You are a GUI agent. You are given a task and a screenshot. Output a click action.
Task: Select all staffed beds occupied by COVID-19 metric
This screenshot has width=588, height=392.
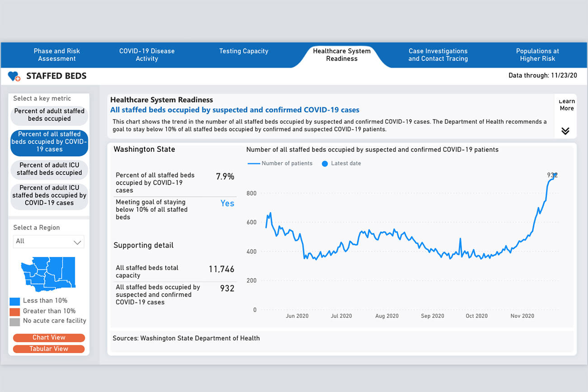coord(49,142)
